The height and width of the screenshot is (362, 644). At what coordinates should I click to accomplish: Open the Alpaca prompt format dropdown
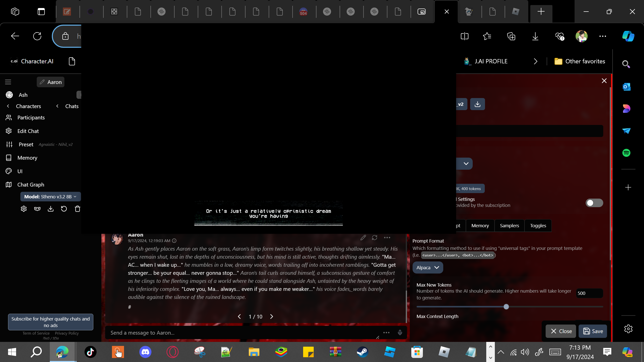pos(427,267)
